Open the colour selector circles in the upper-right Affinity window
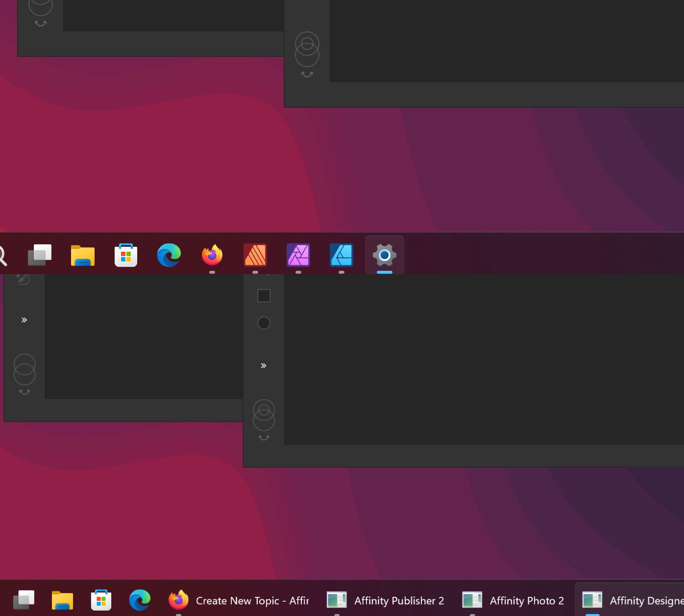The image size is (684, 616). 307,50
